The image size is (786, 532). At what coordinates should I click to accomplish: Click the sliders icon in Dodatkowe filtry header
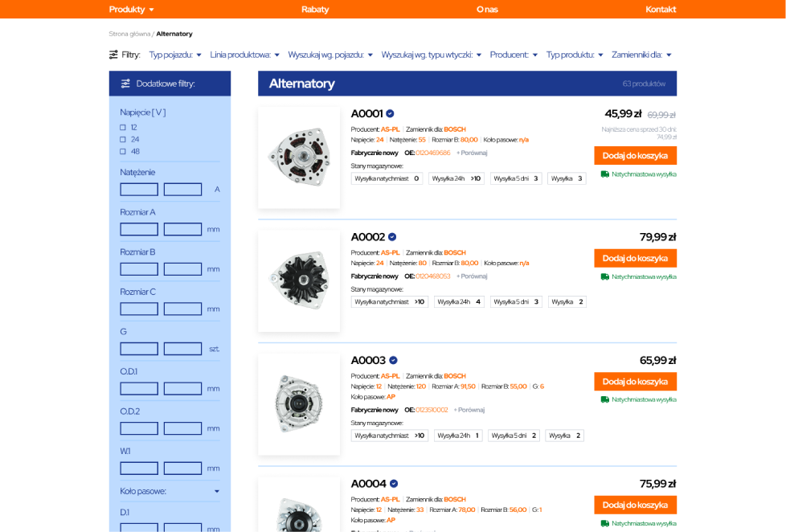tap(125, 84)
